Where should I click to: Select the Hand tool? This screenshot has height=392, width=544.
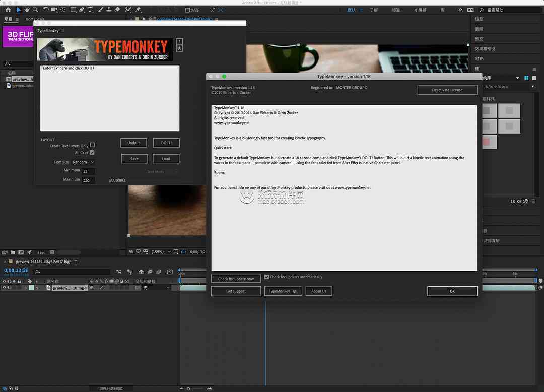tap(27, 10)
